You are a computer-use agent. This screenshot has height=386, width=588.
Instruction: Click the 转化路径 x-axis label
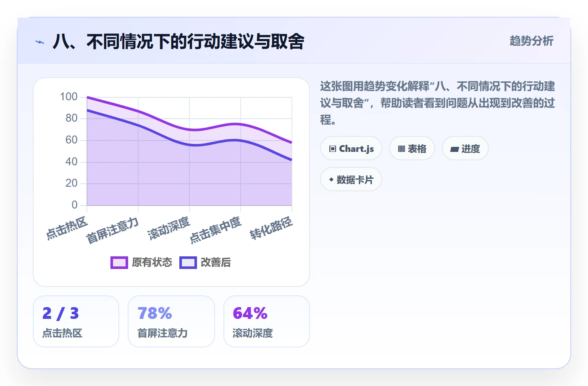coord(271,228)
